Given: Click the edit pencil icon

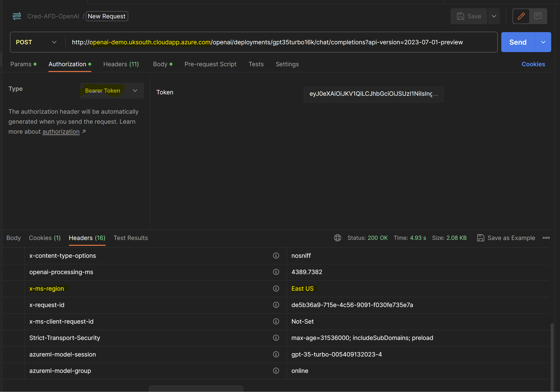Looking at the screenshot, I should pos(521,16).
